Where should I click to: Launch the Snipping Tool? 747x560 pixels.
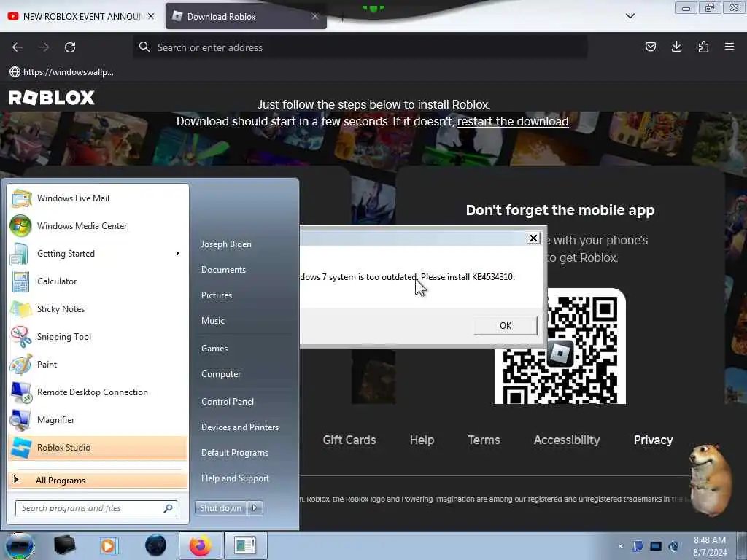pyautogui.click(x=98, y=337)
